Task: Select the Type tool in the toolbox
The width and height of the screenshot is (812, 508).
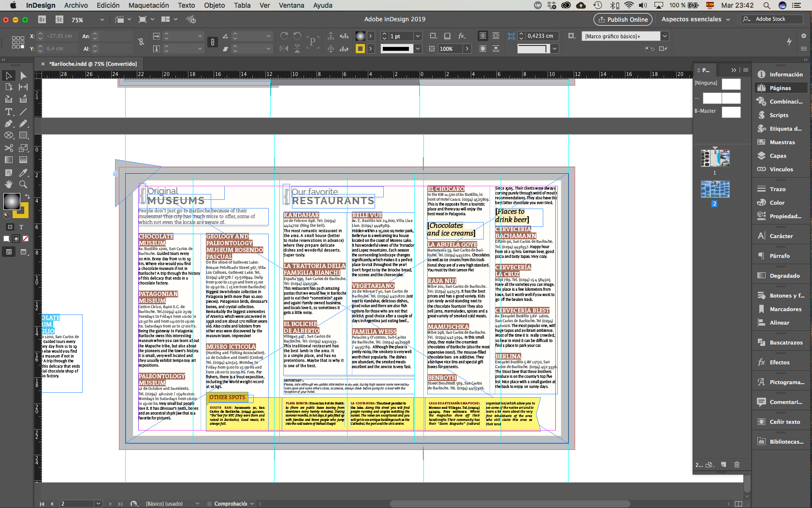Action: 9,111
